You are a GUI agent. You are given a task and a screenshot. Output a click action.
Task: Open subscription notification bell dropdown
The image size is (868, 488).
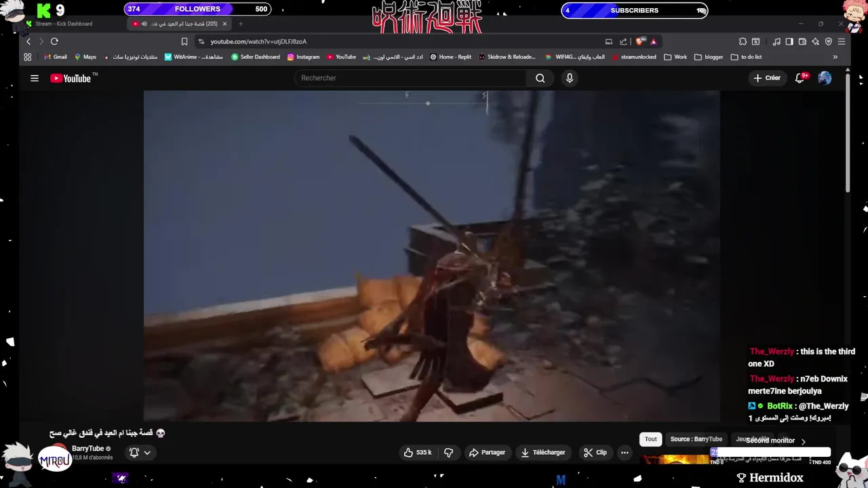[140, 452]
